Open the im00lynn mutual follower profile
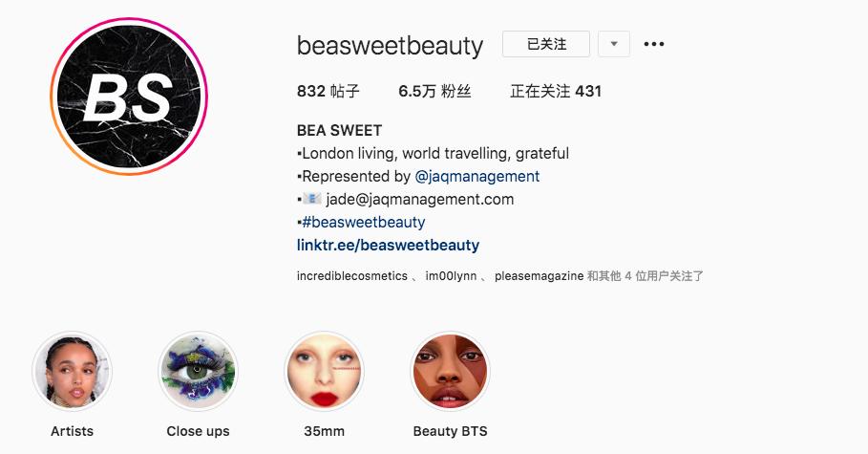Screen dimensions: 868x454 (x=451, y=276)
